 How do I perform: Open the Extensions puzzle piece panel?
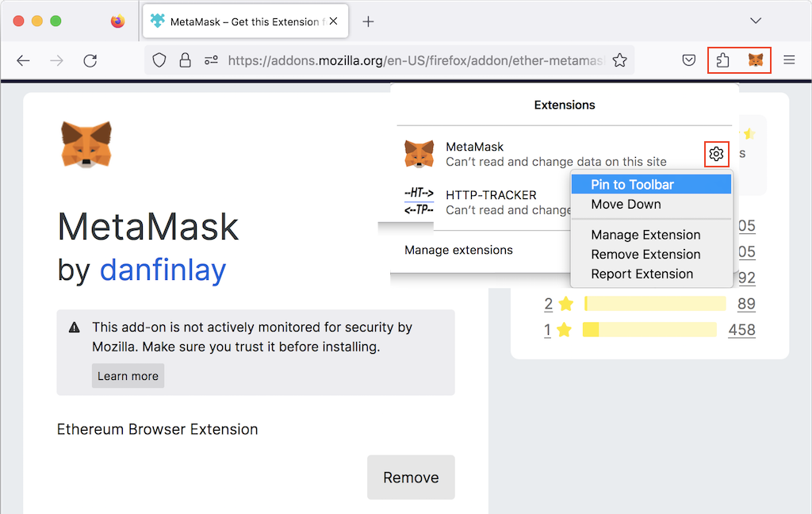722,59
